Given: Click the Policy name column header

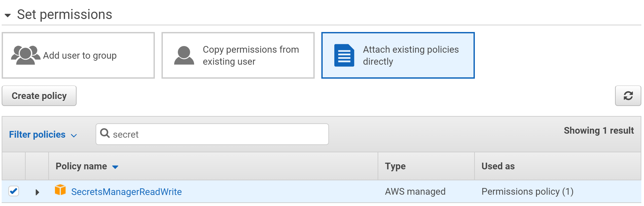Looking at the screenshot, I should pos(81,166).
